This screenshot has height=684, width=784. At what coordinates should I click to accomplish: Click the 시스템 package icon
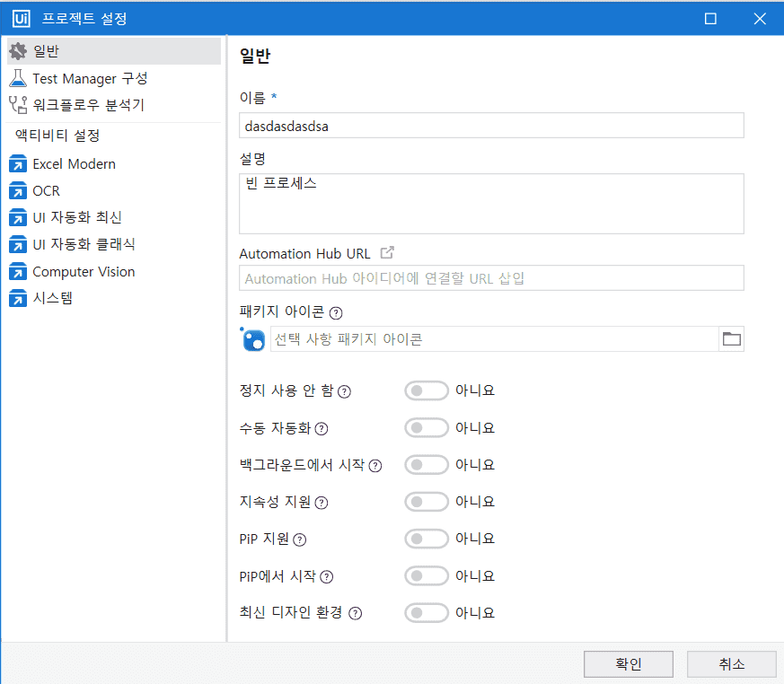pos(18,299)
